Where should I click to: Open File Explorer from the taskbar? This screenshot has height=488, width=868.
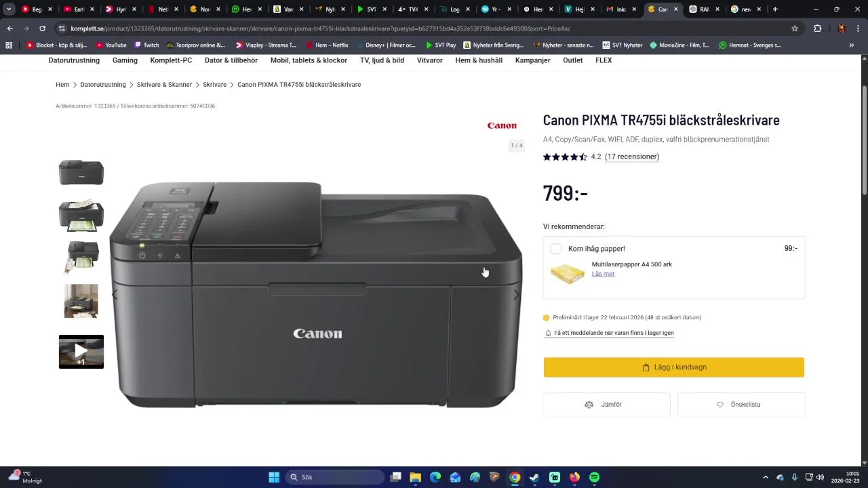click(416, 477)
